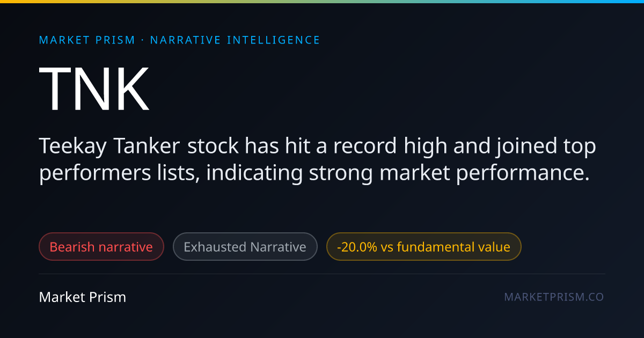644x338 pixels.
Task: Click the multicolor gradient bar at top
Action: (x=322, y=2)
